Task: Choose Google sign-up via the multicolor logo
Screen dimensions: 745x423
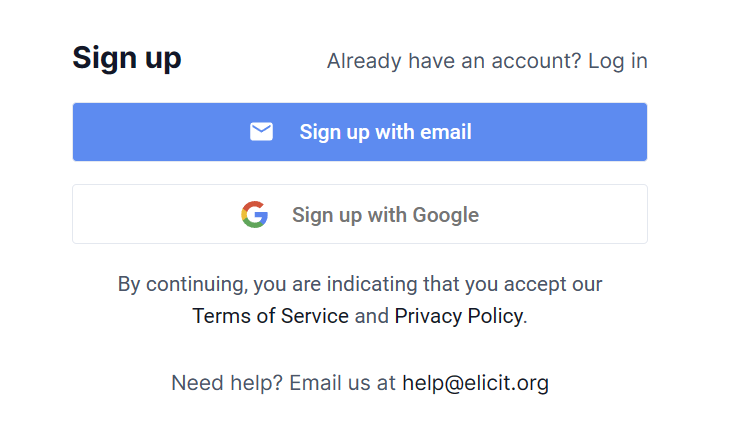Action: point(255,214)
